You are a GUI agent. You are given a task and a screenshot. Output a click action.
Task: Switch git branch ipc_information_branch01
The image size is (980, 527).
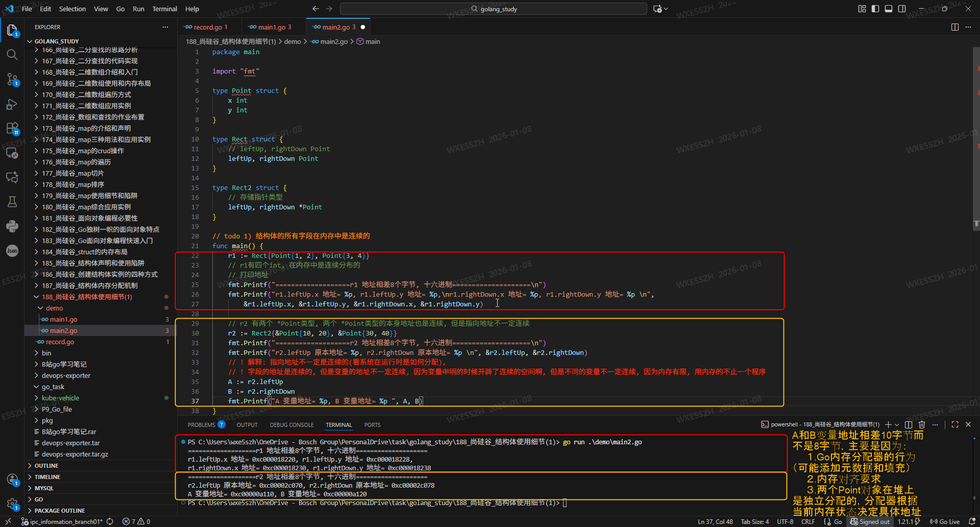click(x=62, y=521)
